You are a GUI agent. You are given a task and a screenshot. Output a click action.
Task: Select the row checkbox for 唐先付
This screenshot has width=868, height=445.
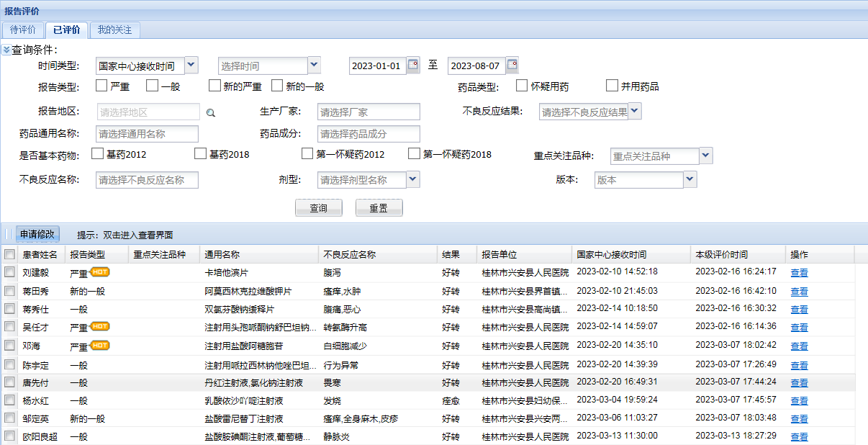pyautogui.click(x=9, y=382)
